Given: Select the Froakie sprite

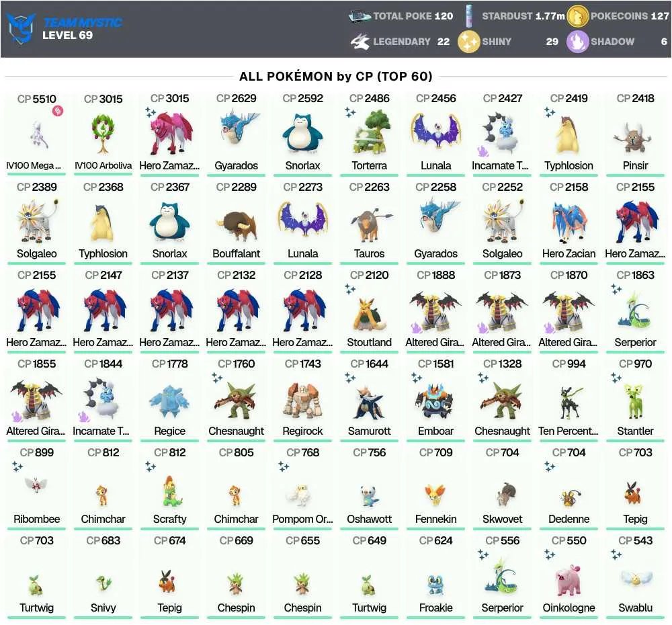Looking at the screenshot, I should 436,585.
